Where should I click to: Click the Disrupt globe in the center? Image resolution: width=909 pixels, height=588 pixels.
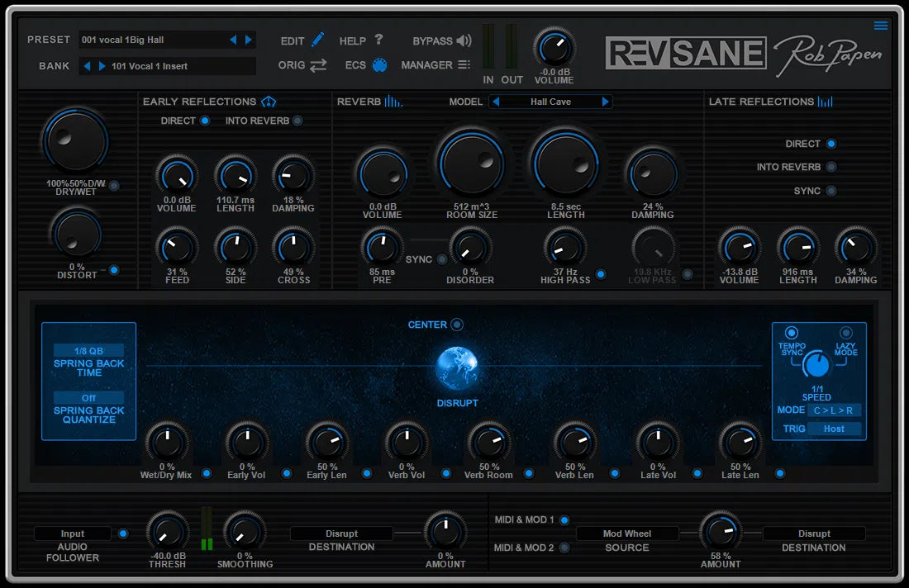click(459, 368)
